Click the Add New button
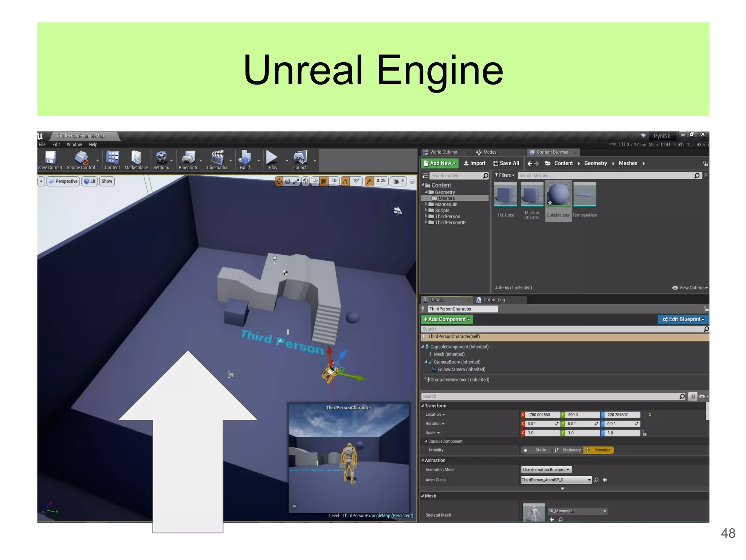This screenshot has height=560, width=746. pyautogui.click(x=440, y=164)
